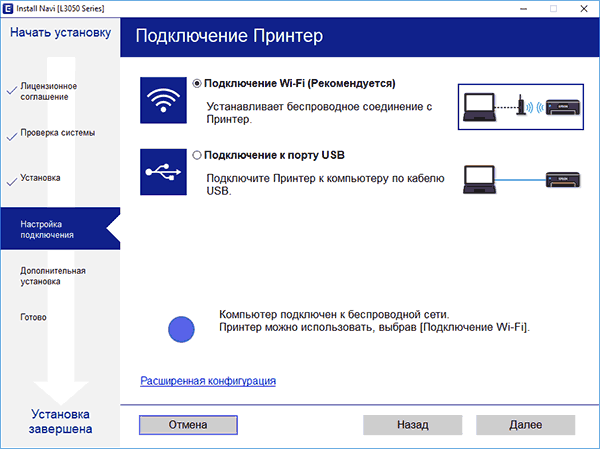Click checkmark beside Установка

point(12,181)
